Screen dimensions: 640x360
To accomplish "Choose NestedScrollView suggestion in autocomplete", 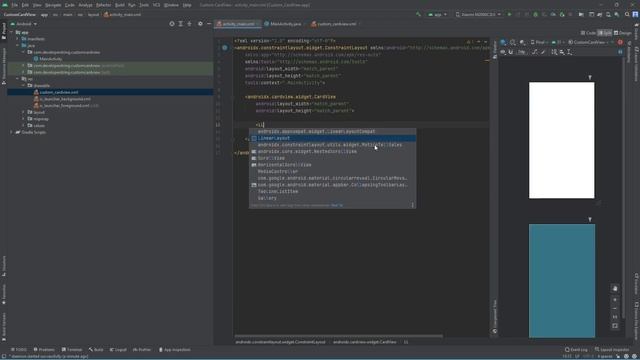I will click(333, 151).
